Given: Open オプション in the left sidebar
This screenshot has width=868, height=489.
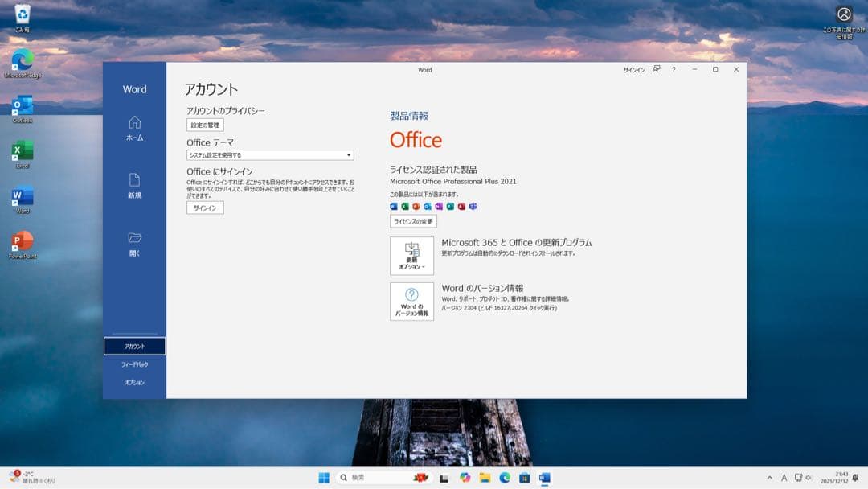Looking at the screenshot, I should click(134, 383).
